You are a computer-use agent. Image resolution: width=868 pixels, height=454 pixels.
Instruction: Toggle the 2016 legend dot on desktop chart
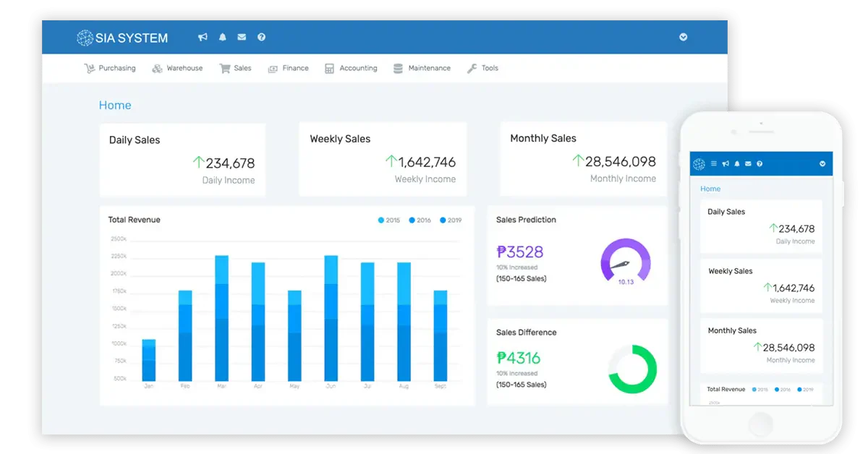point(412,220)
